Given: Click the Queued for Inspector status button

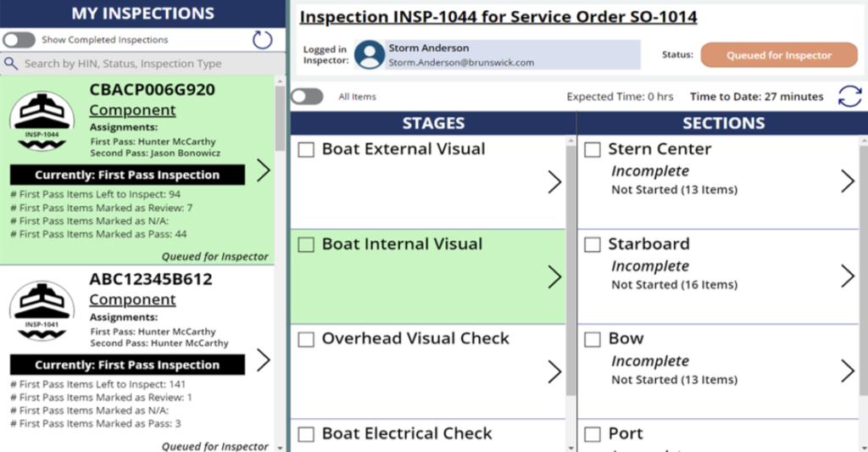Looking at the screenshot, I should [779, 55].
